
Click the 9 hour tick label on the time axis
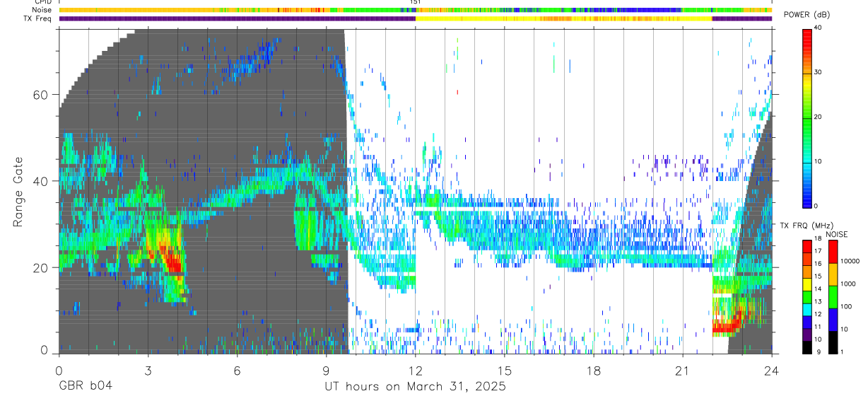(326, 371)
